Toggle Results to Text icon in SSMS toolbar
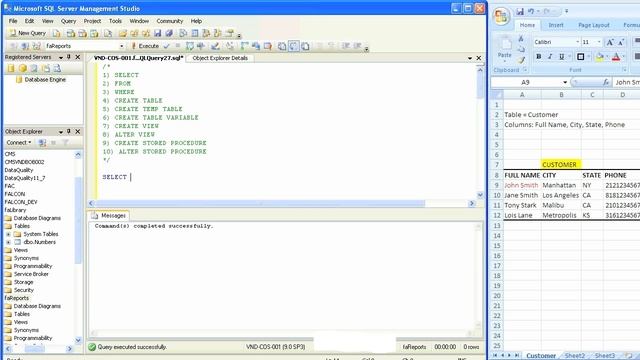 (x=282, y=46)
